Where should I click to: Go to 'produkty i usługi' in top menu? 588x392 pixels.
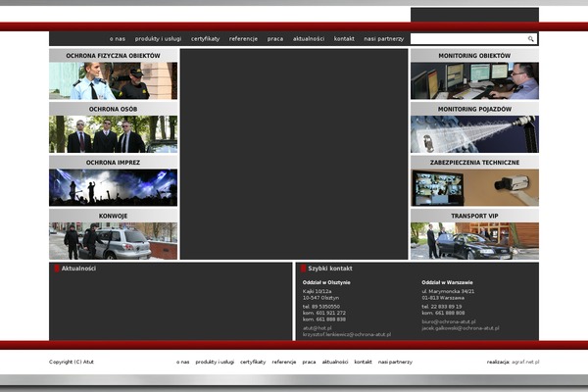click(158, 38)
